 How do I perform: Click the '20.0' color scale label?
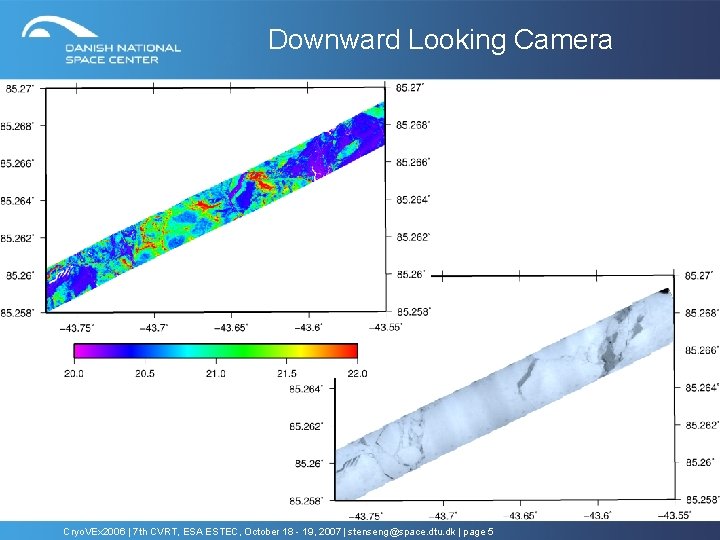click(x=73, y=374)
